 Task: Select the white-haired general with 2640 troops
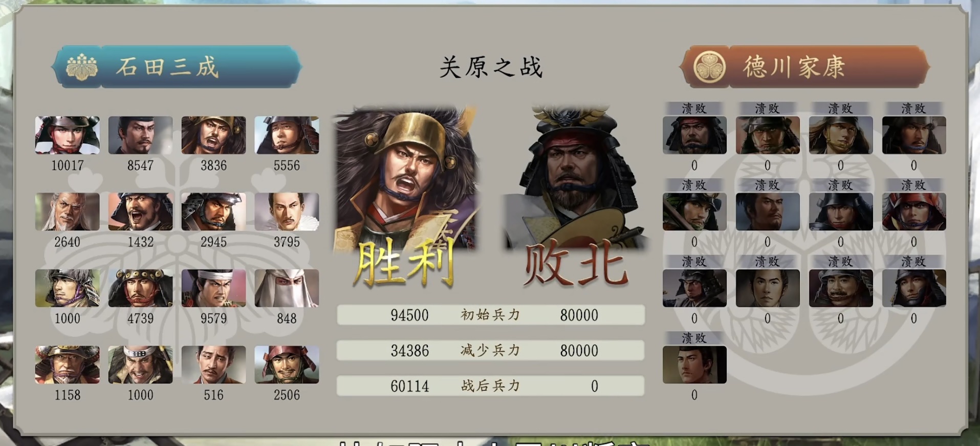(x=68, y=211)
